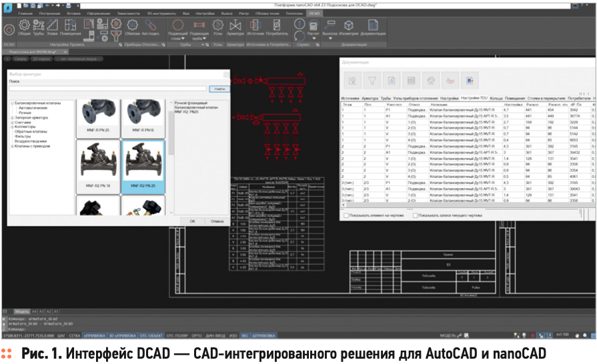
Task: Click the large DCAD power icon
Action: pos(9,30)
